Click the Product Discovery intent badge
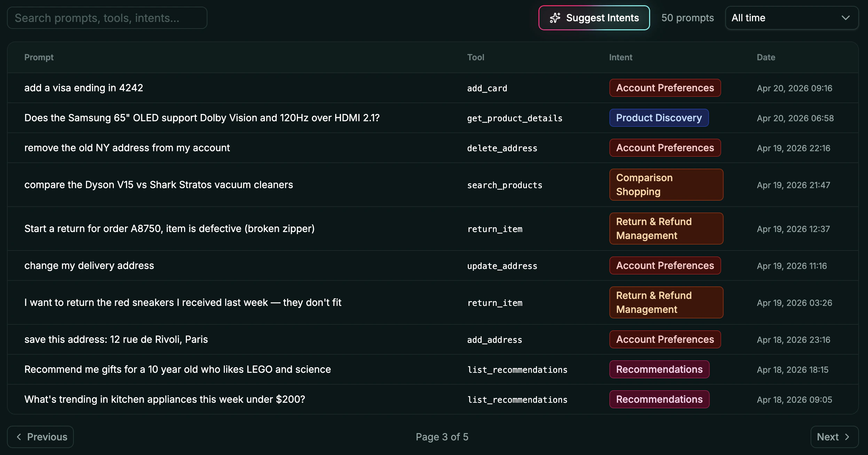 click(x=659, y=118)
